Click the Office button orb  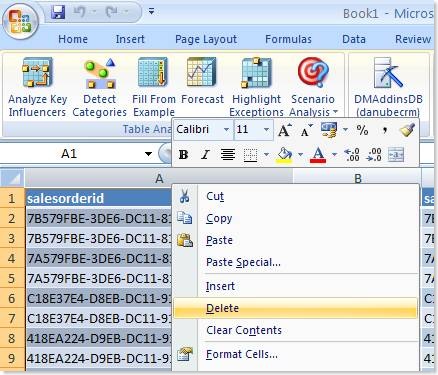(x=20, y=22)
